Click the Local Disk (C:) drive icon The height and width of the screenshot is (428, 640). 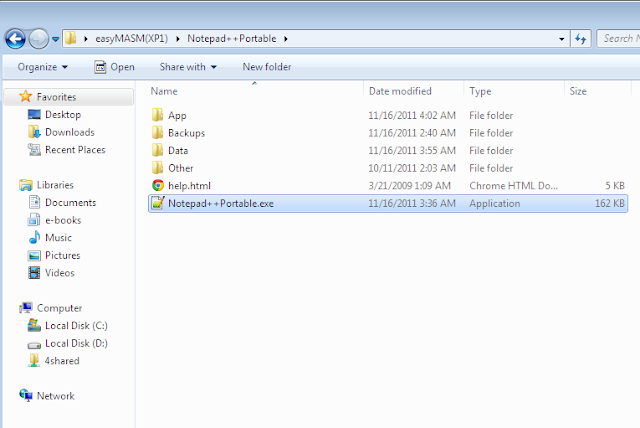[x=34, y=325]
